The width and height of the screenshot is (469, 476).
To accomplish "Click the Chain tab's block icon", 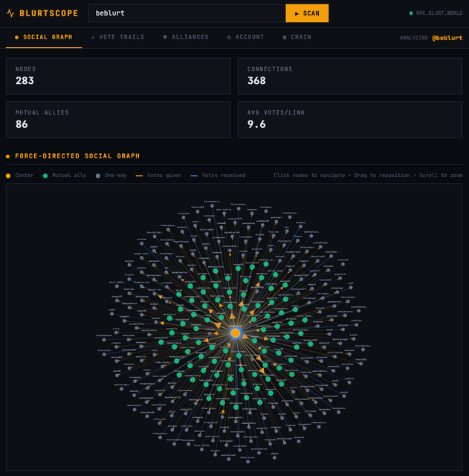I will click(285, 37).
